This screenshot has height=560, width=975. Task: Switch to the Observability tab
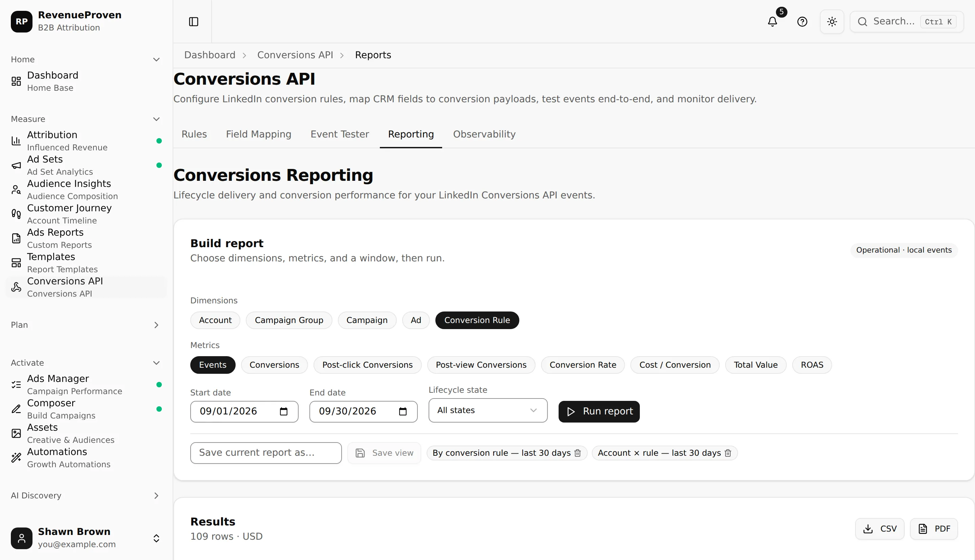click(484, 134)
